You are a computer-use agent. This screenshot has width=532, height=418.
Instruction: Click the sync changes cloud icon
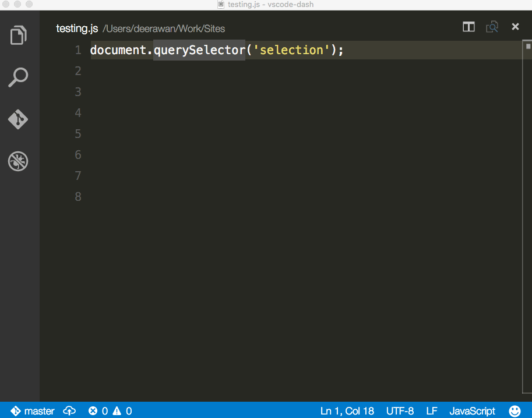[69, 411]
